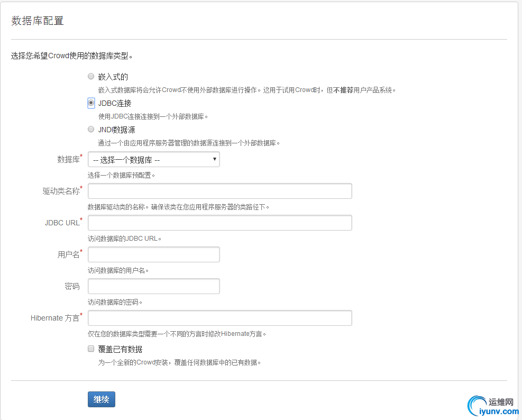This screenshot has height=420, width=522.
Task: Click the hint about 修改Hibernate方言
Action: pos(177,334)
